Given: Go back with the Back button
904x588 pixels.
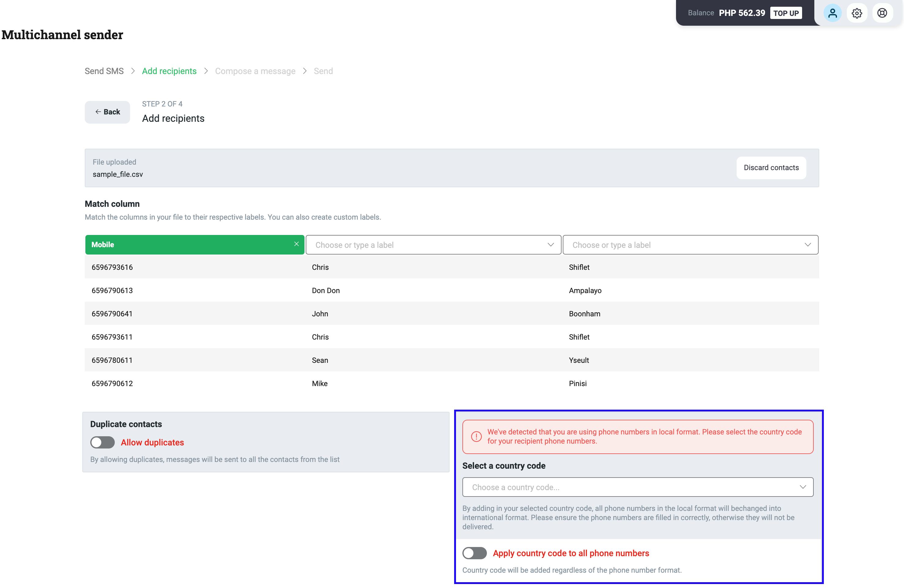Looking at the screenshot, I should [x=107, y=112].
